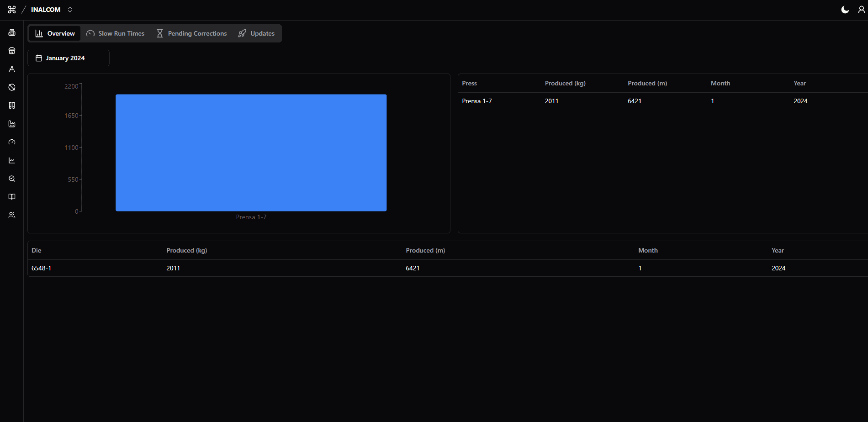868x422 pixels.
Task: Click press table Month header
Action: [720, 83]
